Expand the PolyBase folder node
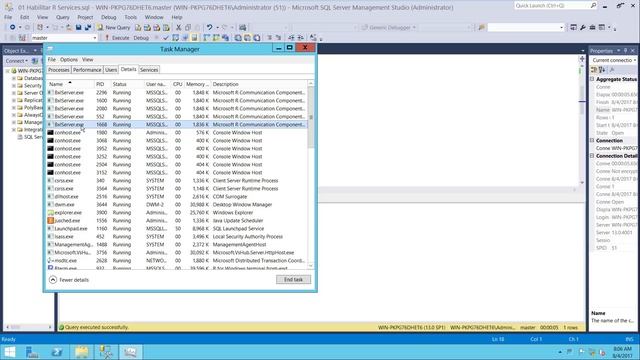Screen dimensions: 640x360 (14, 108)
